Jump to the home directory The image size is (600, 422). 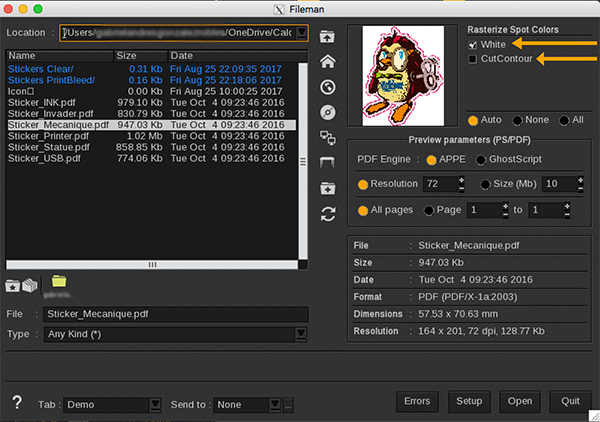pyautogui.click(x=327, y=61)
